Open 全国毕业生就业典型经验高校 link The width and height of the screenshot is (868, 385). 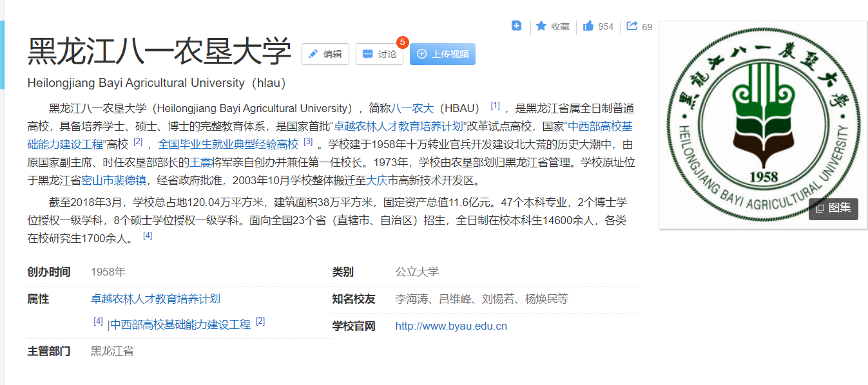pos(228,144)
